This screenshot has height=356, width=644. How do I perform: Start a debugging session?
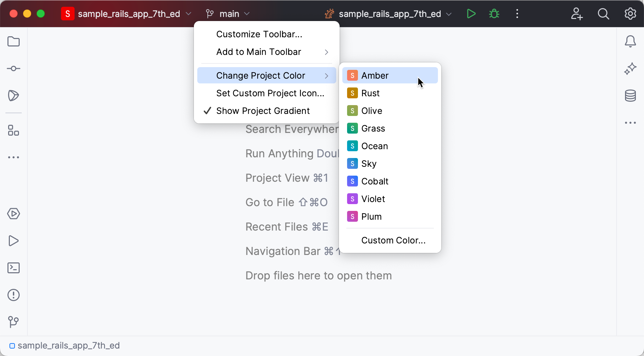pyautogui.click(x=494, y=14)
